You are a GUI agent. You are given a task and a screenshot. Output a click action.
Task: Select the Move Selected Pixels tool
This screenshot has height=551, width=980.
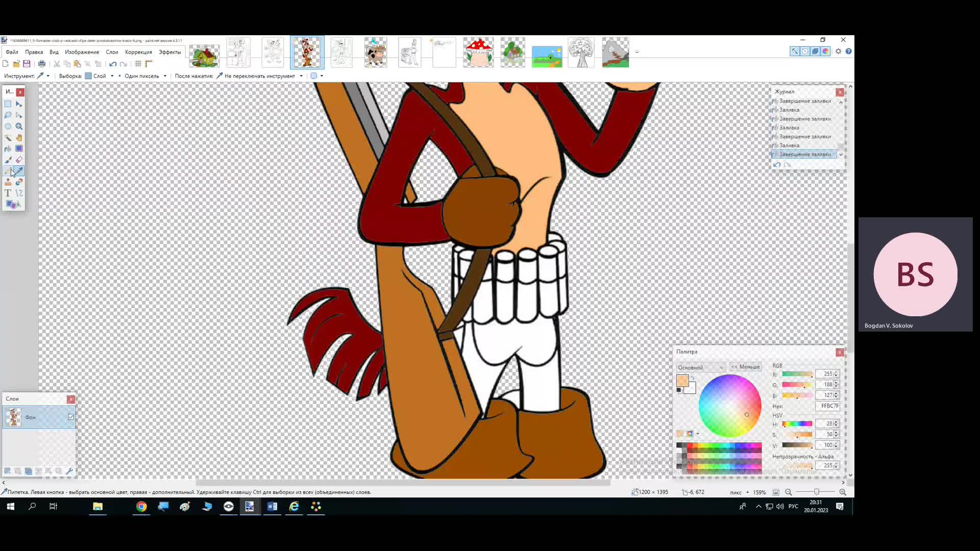pyautogui.click(x=19, y=104)
